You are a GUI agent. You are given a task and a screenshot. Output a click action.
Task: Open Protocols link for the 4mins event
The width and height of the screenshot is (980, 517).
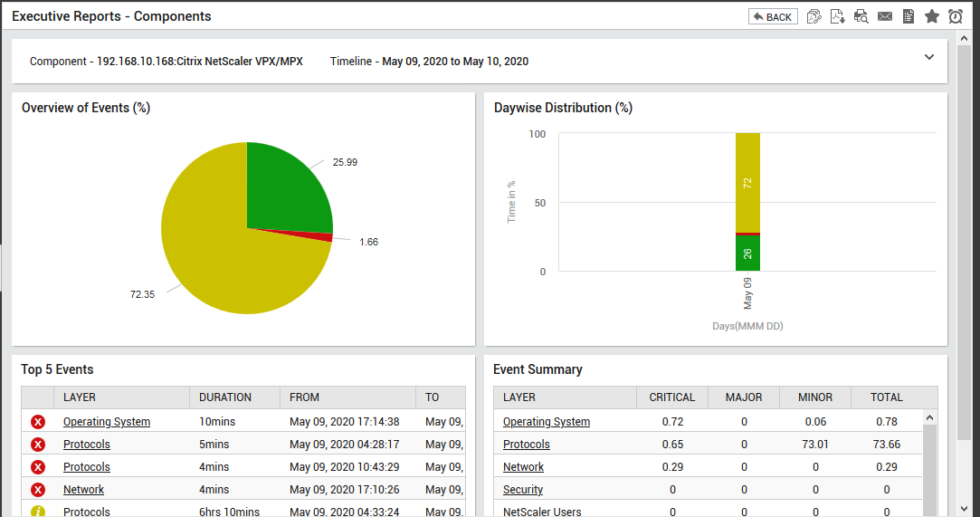point(87,467)
